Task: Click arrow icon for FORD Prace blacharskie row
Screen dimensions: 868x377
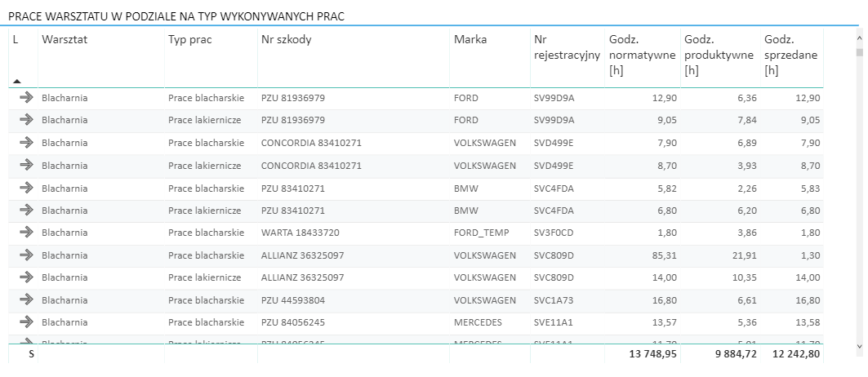Action: pos(26,98)
